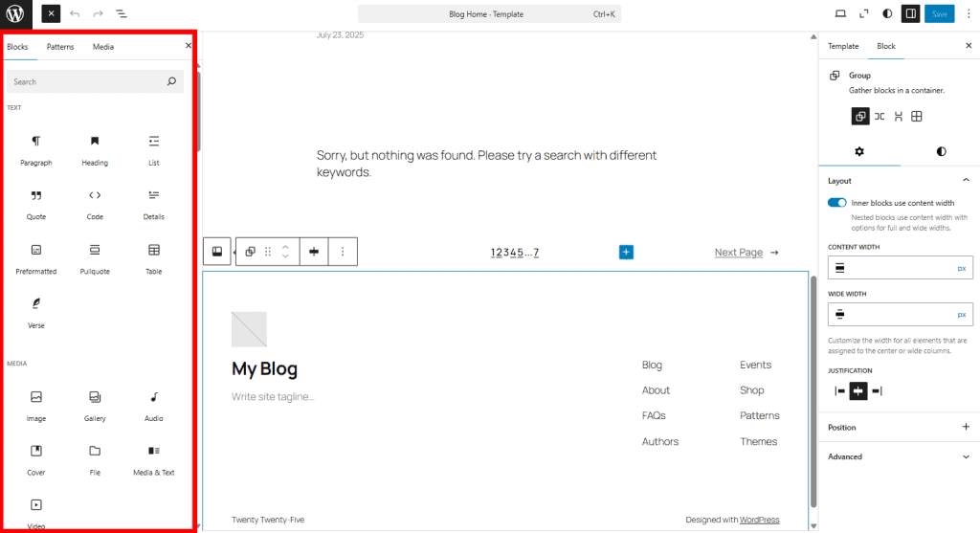Move the block down
980x533 pixels.
[x=285, y=255]
